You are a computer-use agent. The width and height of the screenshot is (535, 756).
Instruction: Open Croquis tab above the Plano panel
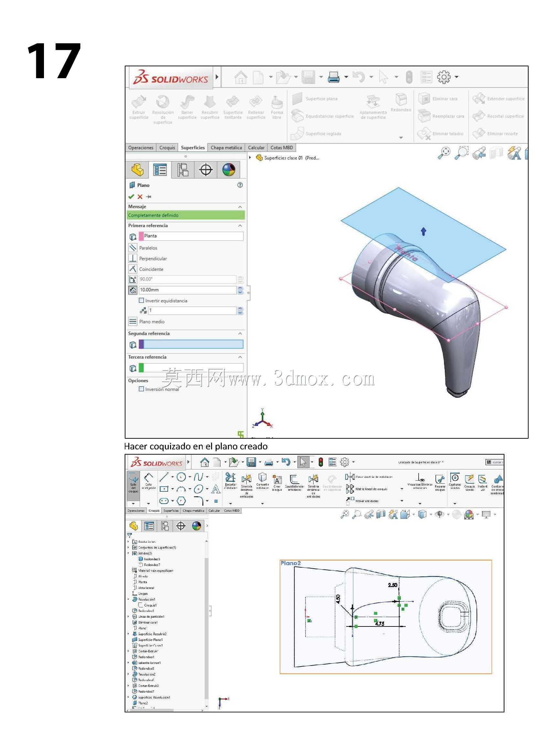point(167,148)
